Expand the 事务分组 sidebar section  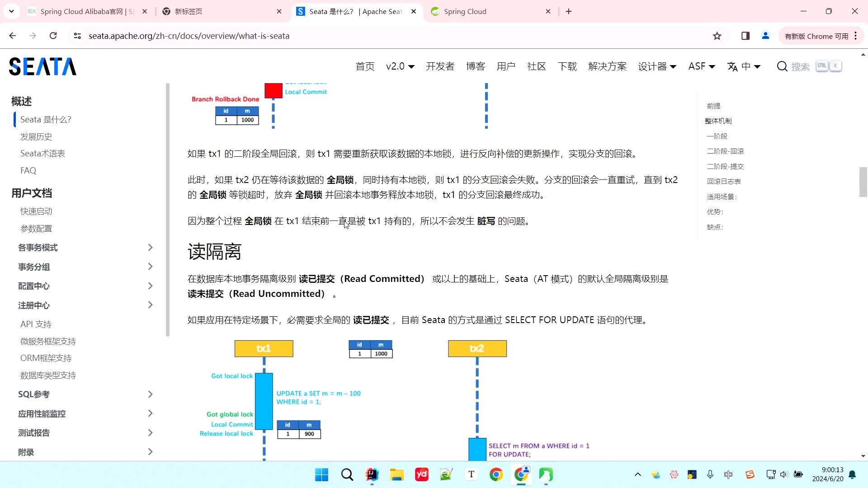pos(151,267)
